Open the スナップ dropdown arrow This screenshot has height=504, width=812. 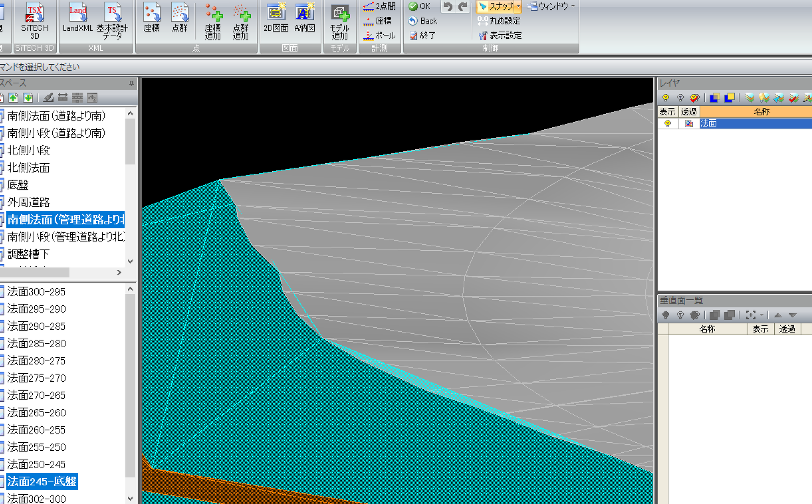[518, 6]
